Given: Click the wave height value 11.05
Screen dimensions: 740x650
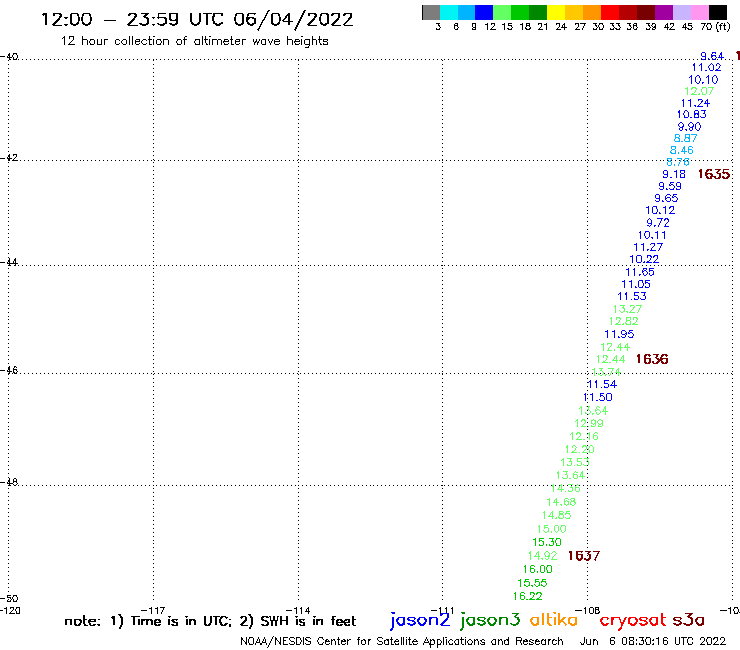Looking at the screenshot, I should [x=636, y=284].
